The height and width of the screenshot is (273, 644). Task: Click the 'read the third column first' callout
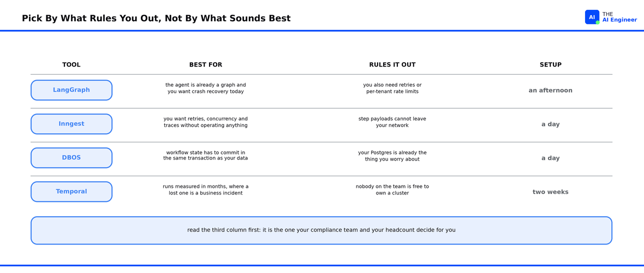(x=321, y=230)
